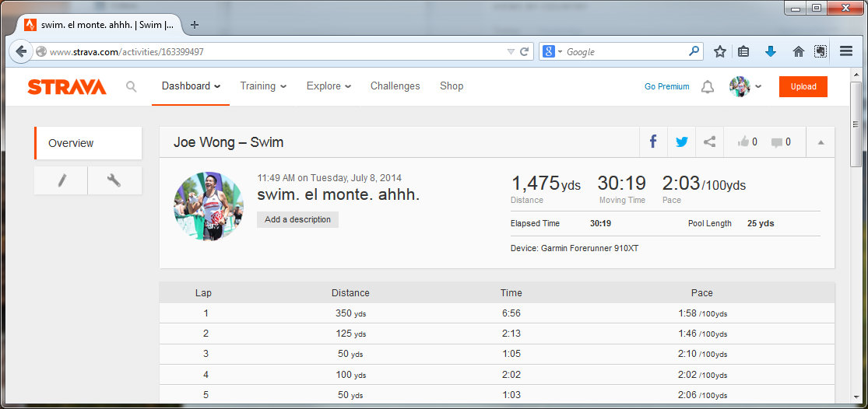Select the Overview sidebar tab
This screenshot has height=409, width=868.
coord(89,143)
